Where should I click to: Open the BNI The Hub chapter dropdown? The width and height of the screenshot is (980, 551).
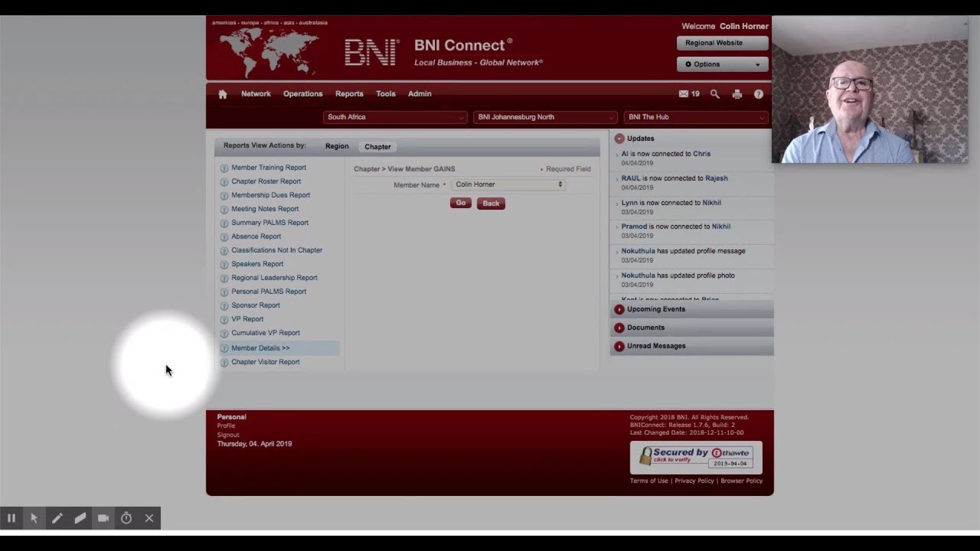695,117
